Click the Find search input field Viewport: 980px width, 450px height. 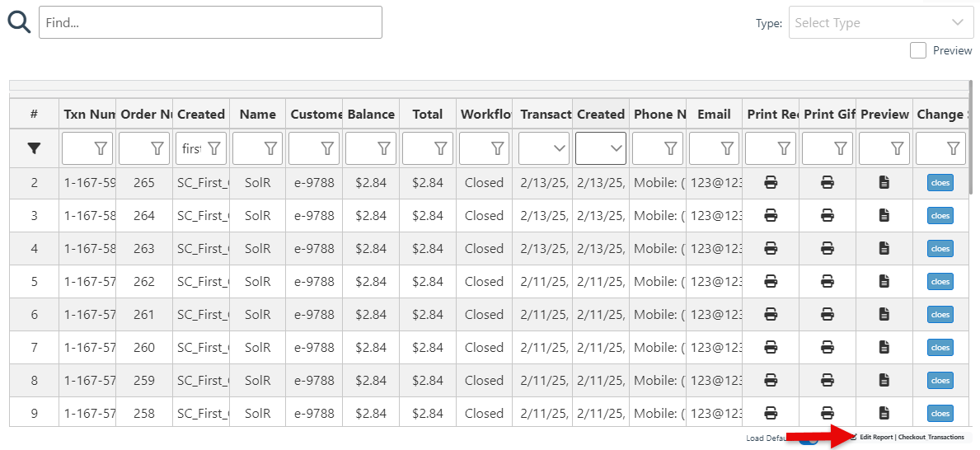click(210, 22)
